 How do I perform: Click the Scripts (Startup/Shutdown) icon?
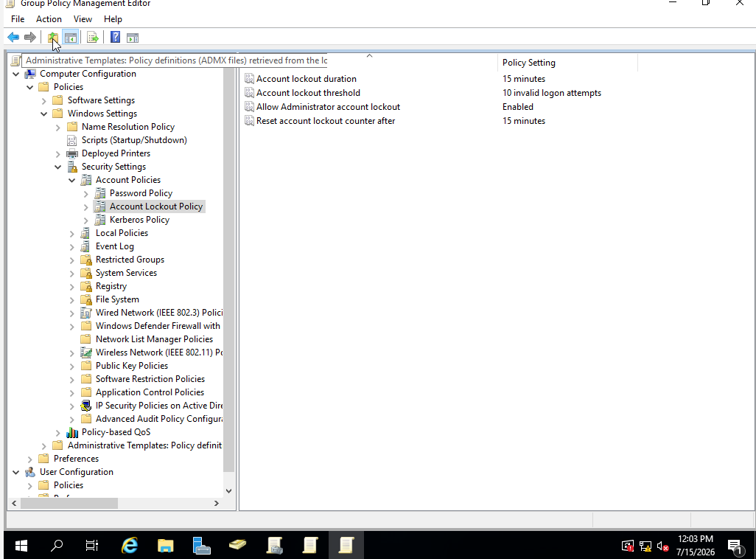(71, 140)
